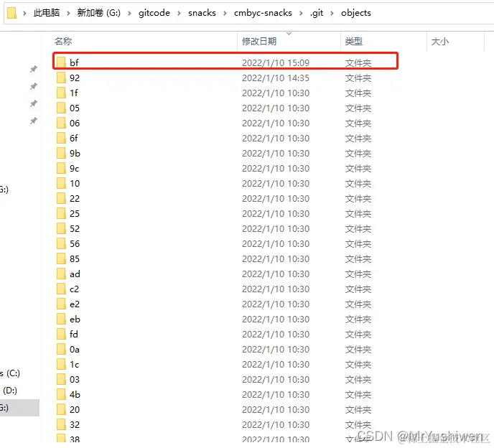Click the modified date of the fd folder
This screenshot has width=494, height=448.
tap(276, 335)
